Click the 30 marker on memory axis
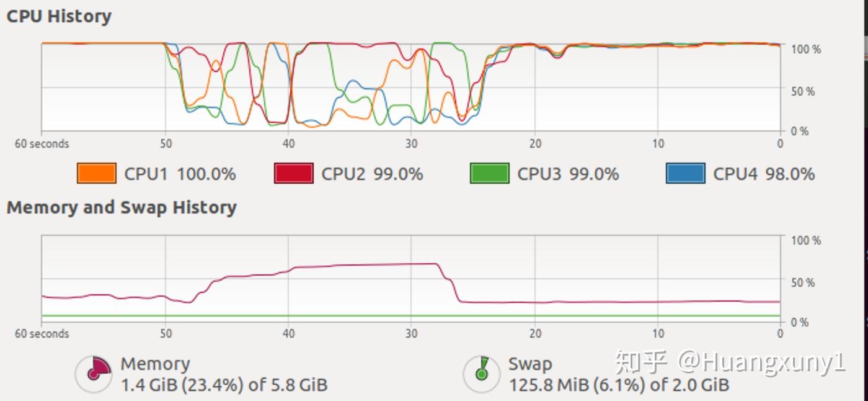 point(411,334)
